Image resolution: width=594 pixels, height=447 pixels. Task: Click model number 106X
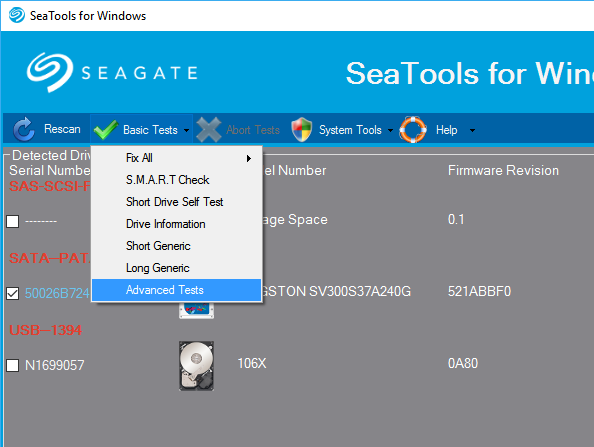(x=252, y=363)
